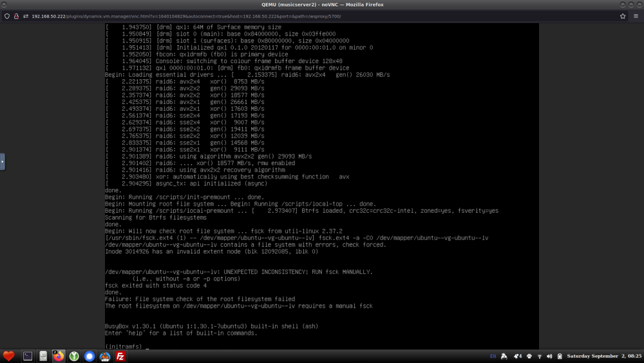Click 'Console: switching to colour frame buffer' line
The height and width of the screenshot is (363, 644).
223,61
